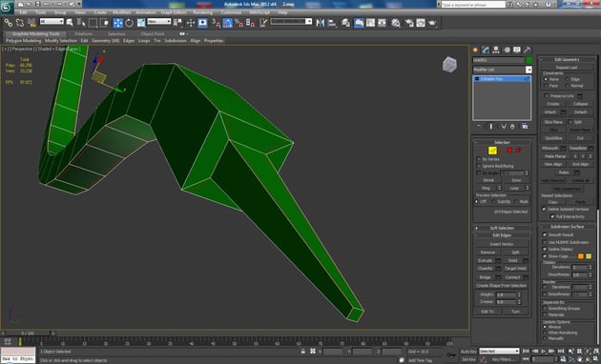Switch to Display command panel tab

tap(517, 50)
